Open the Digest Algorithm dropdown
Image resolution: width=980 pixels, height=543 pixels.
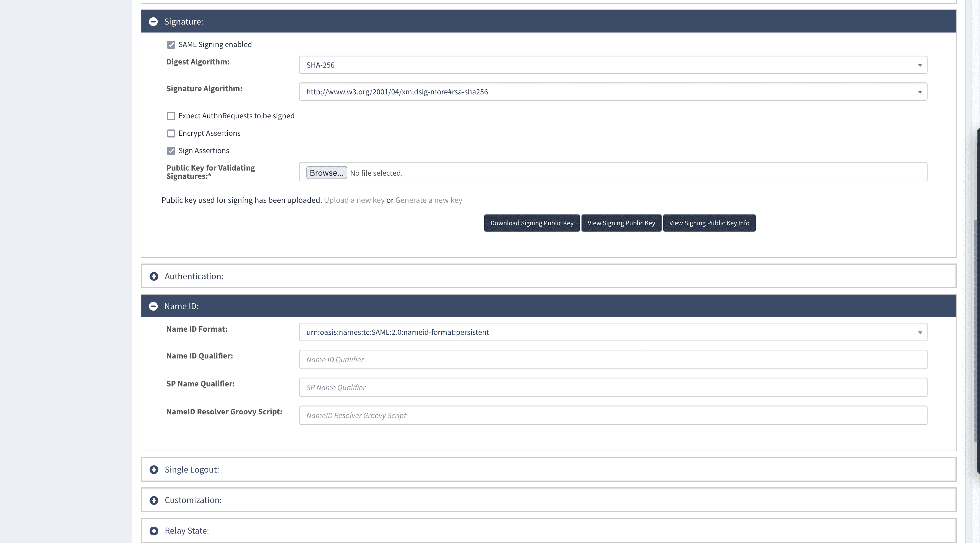[613, 65]
